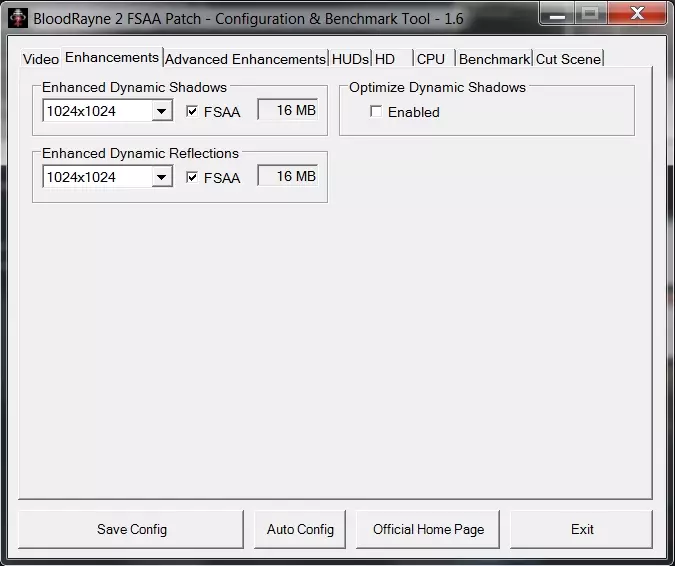Switch to the HUDs tab
The height and width of the screenshot is (566, 675).
pyautogui.click(x=350, y=59)
